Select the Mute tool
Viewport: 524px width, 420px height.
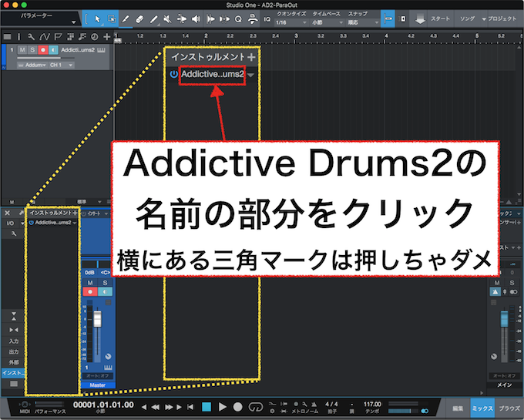tap(167, 19)
